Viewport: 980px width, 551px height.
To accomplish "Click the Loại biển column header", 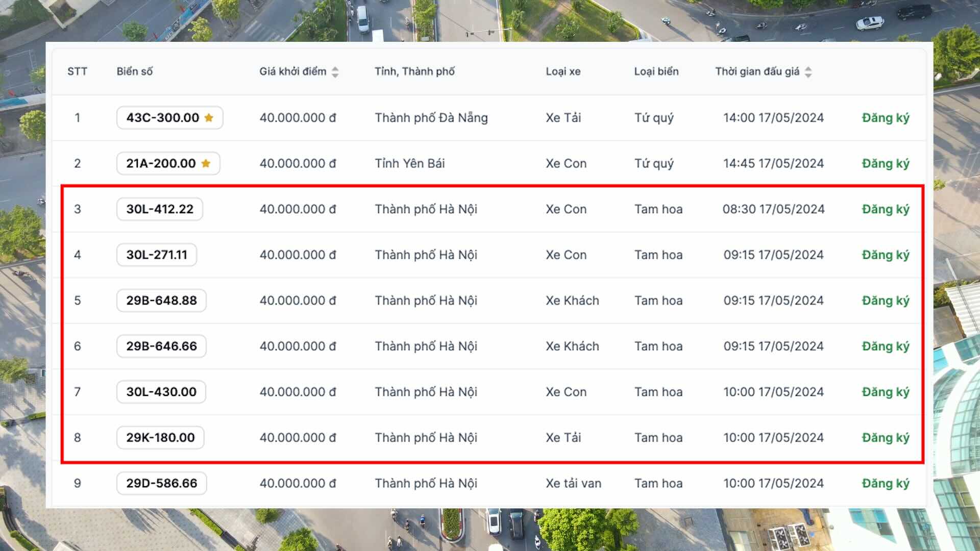I will pyautogui.click(x=656, y=71).
